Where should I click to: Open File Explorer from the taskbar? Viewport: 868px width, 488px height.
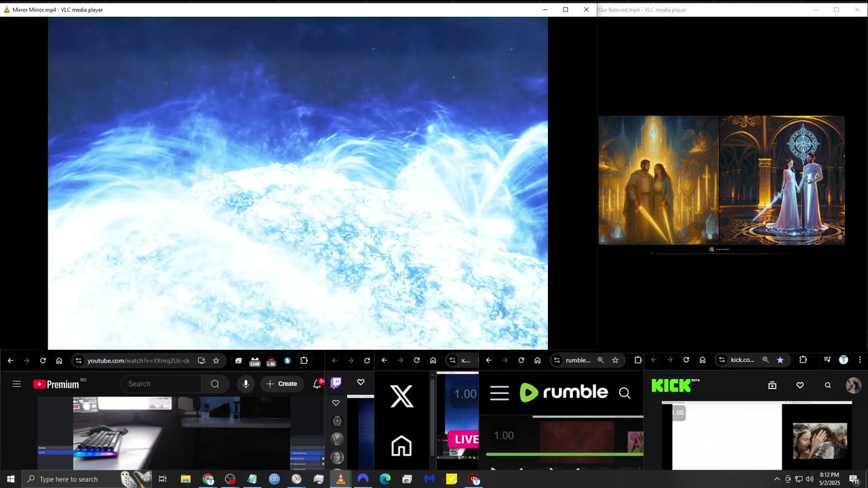click(186, 479)
